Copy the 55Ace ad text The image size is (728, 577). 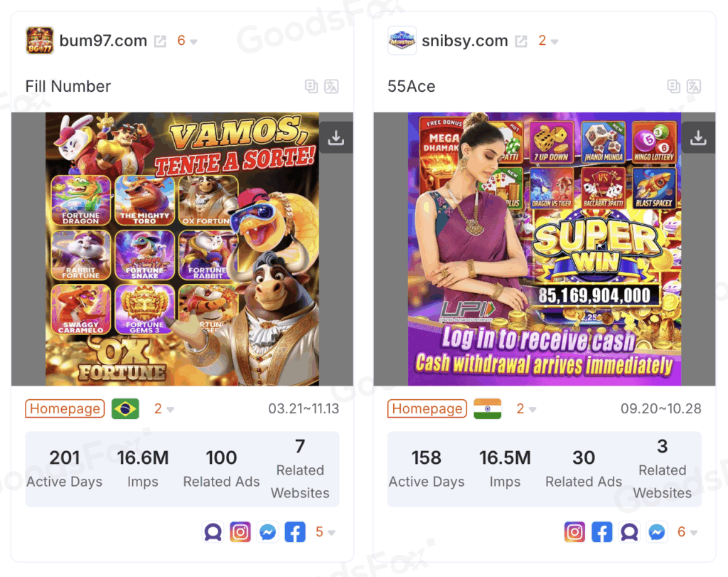click(674, 86)
